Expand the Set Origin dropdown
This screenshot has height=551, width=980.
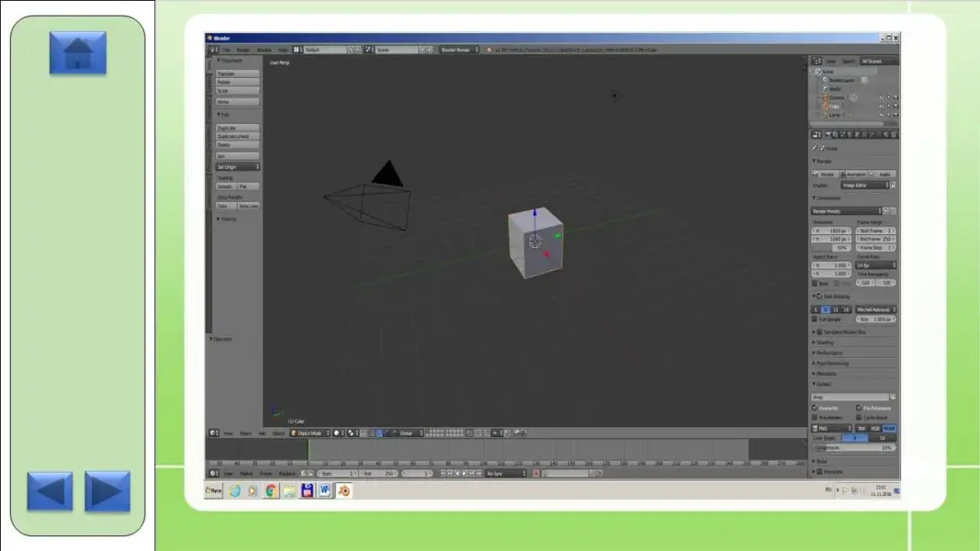pyautogui.click(x=237, y=167)
